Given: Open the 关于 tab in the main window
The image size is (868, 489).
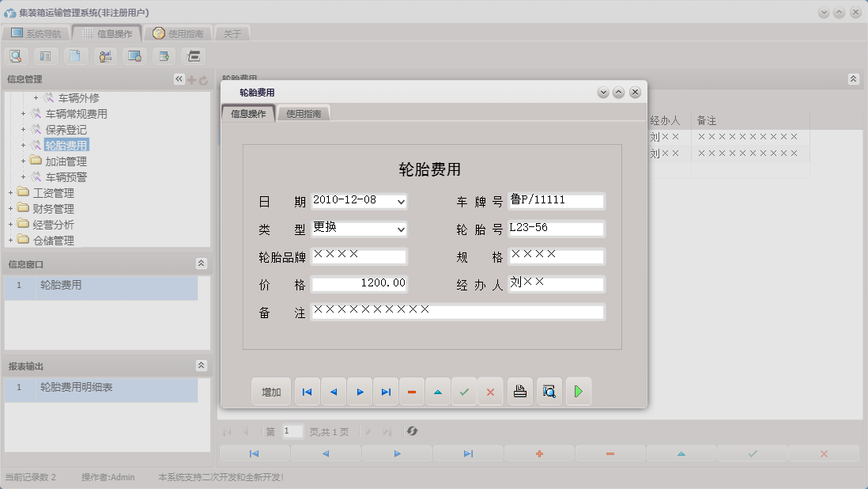Looking at the screenshot, I should click(x=233, y=33).
